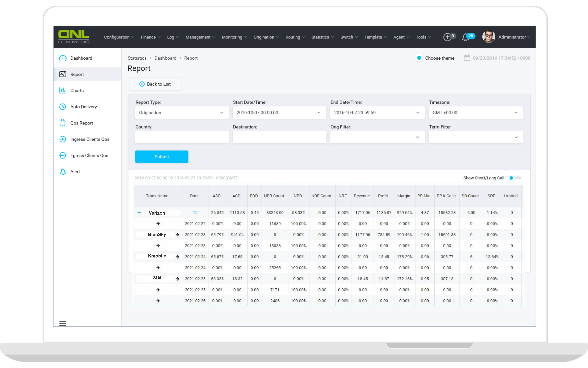Click the arrow in the 2021-02-24 row with 25265
This screenshot has width=588, height=368.
pos(158,268)
